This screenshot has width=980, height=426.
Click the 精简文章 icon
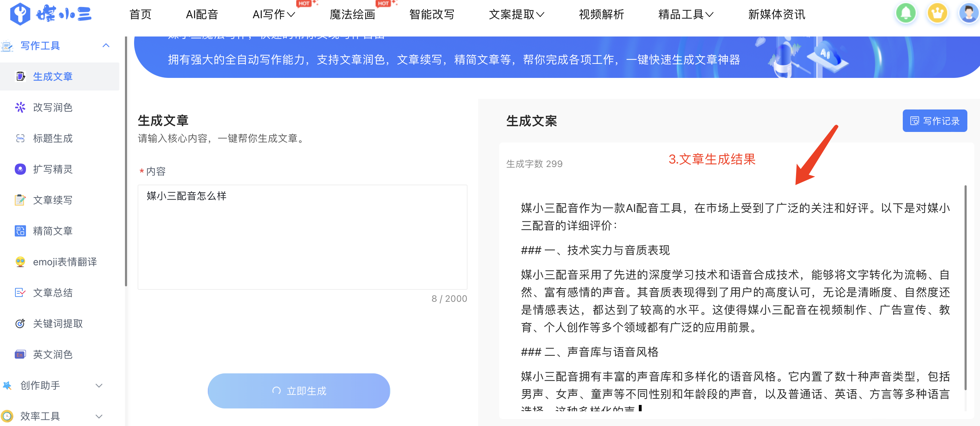coord(20,231)
